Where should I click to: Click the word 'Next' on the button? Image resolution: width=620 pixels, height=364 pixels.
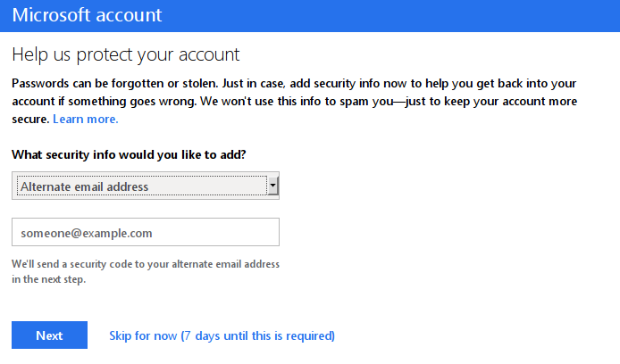[x=49, y=335]
